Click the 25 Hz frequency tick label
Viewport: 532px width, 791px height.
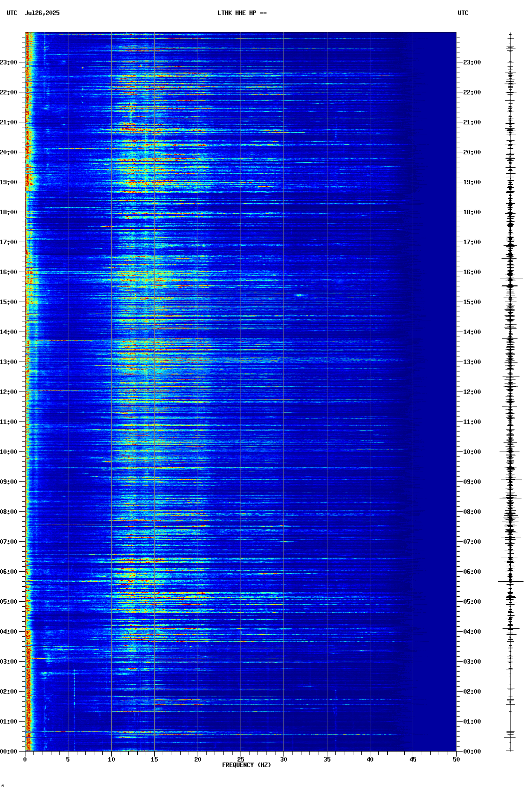pos(241,760)
